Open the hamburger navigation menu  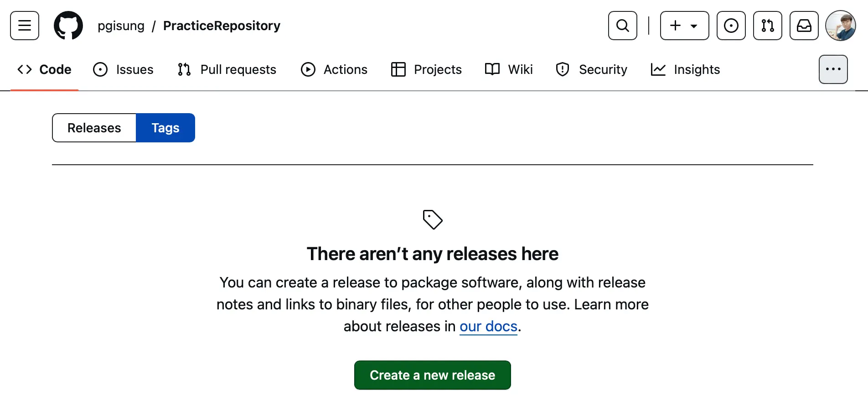click(x=25, y=26)
